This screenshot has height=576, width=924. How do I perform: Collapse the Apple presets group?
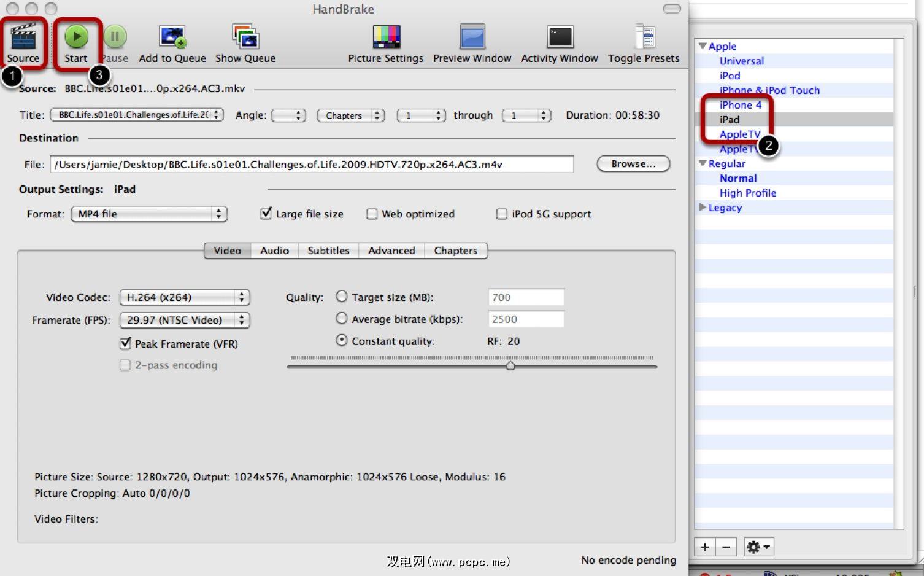[x=703, y=46]
